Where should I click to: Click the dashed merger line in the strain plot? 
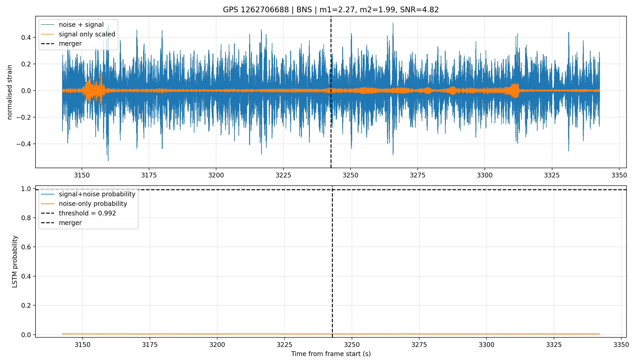pyautogui.click(x=331, y=100)
